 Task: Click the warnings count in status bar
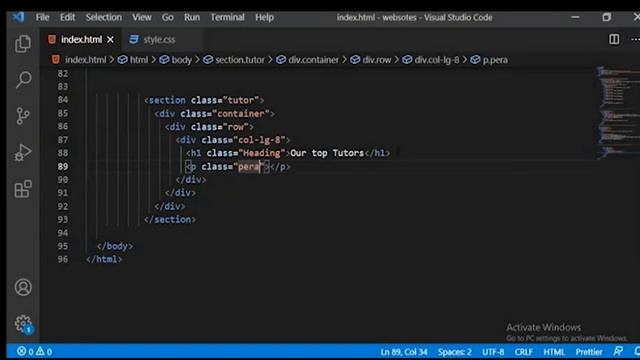point(44,351)
